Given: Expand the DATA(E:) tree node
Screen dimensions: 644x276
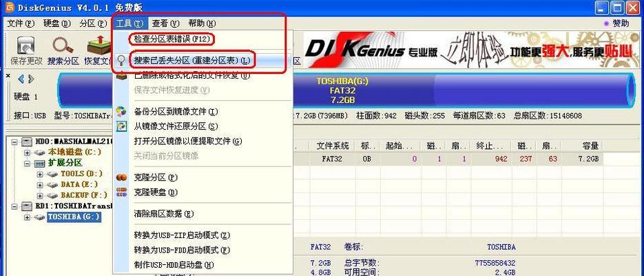Looking at the screenshot, I should 40,185.
